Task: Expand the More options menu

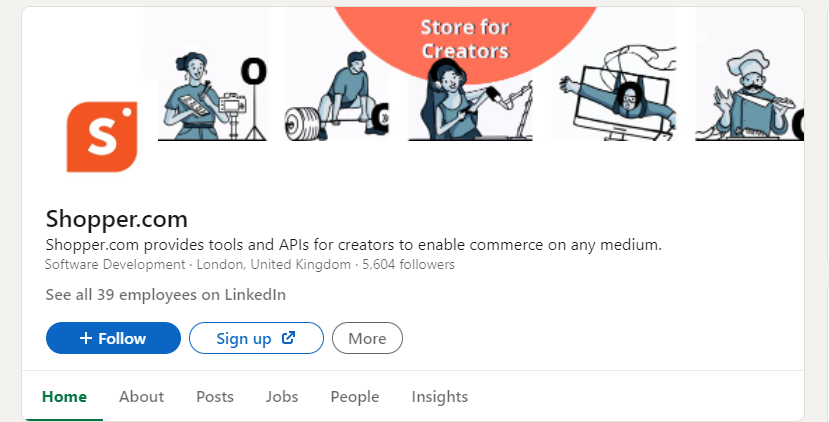Action: 367,338
